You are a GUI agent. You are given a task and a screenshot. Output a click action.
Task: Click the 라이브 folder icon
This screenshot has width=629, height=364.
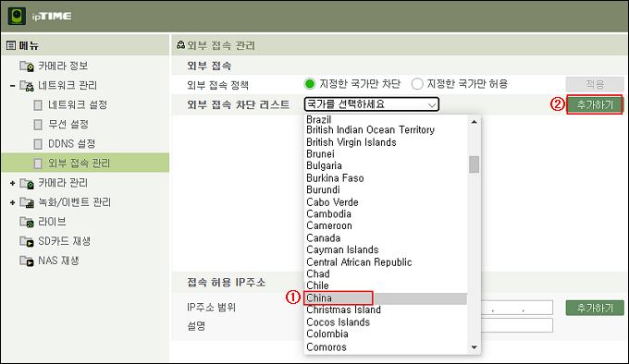tap(27, 222)
